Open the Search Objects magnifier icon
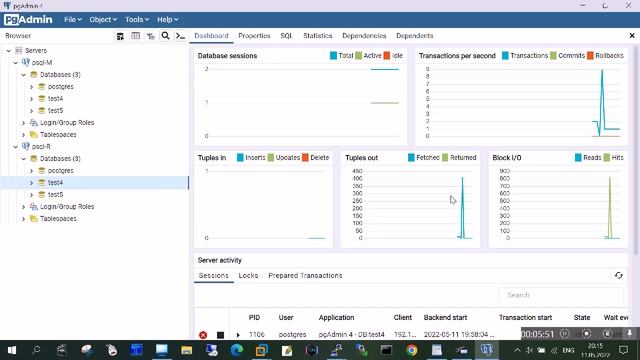Screen dimensions: 640x360 pyautogui.click(x=165, y=36)
